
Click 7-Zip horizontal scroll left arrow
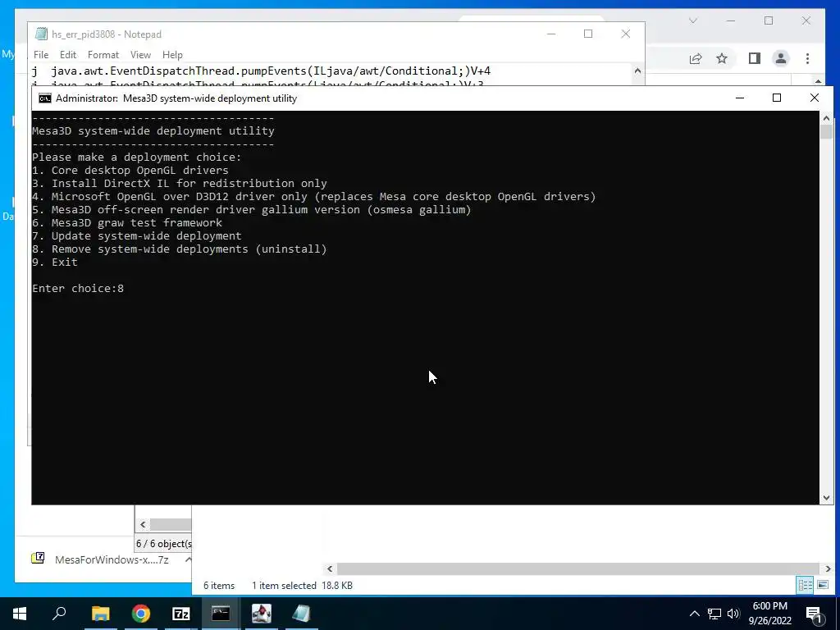click(x=143, y=524)
